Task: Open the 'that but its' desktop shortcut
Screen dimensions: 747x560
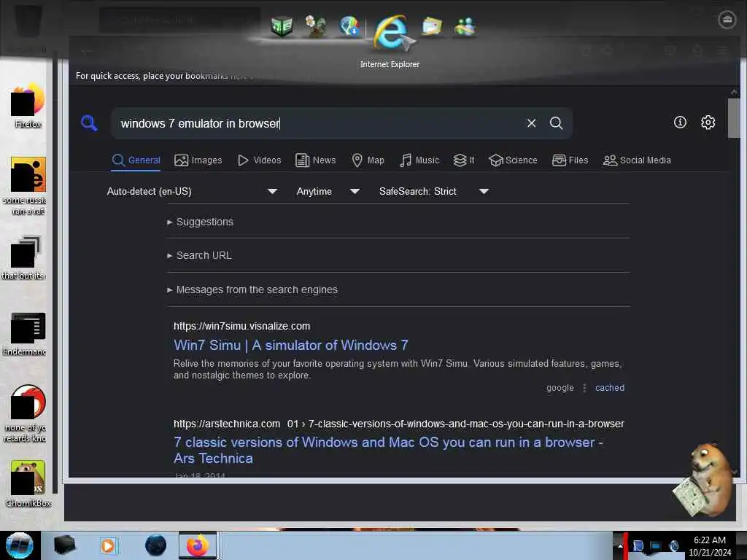Action: tap(24, 257)
